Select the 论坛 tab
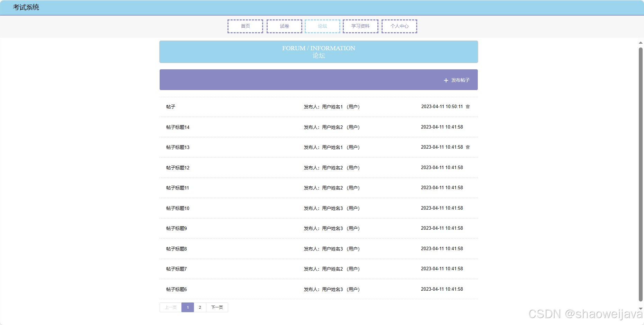Viewport: 644px width, 325px height. pos(322,26)
